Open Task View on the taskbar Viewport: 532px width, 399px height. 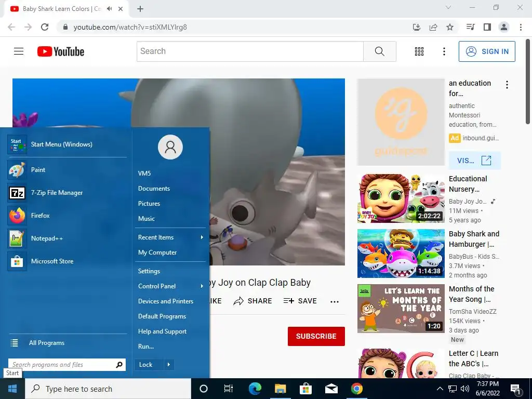pyautogui.click(x=229, y=389)
